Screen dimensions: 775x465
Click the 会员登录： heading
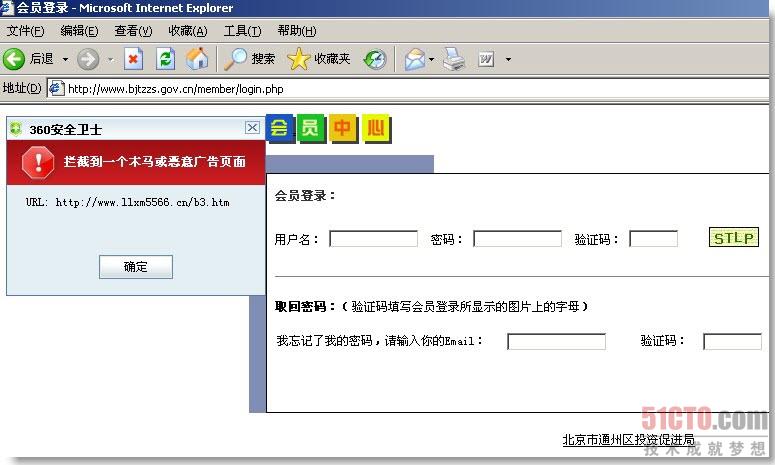[305, 196]
